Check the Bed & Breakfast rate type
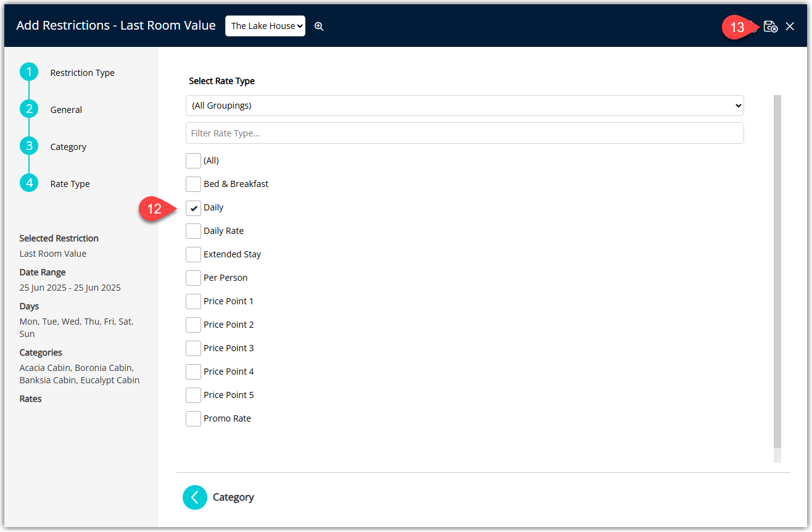This screenshot has height=532, width=812. [193, 184]
